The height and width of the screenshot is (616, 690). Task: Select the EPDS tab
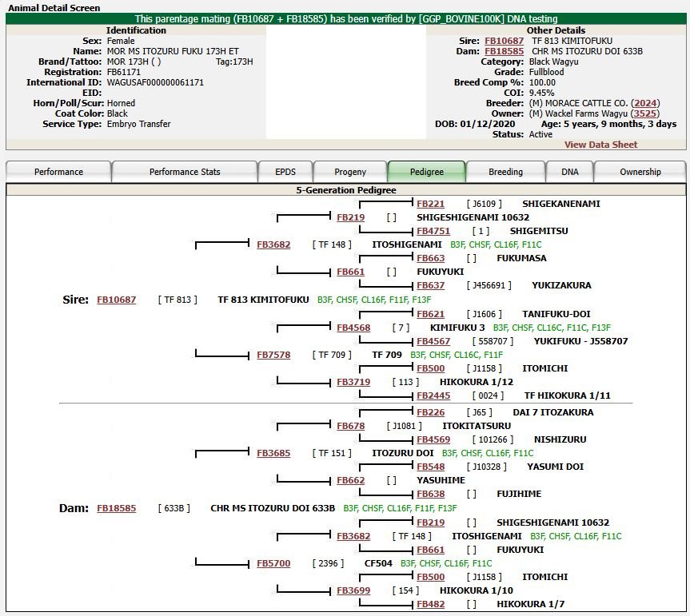285,172
